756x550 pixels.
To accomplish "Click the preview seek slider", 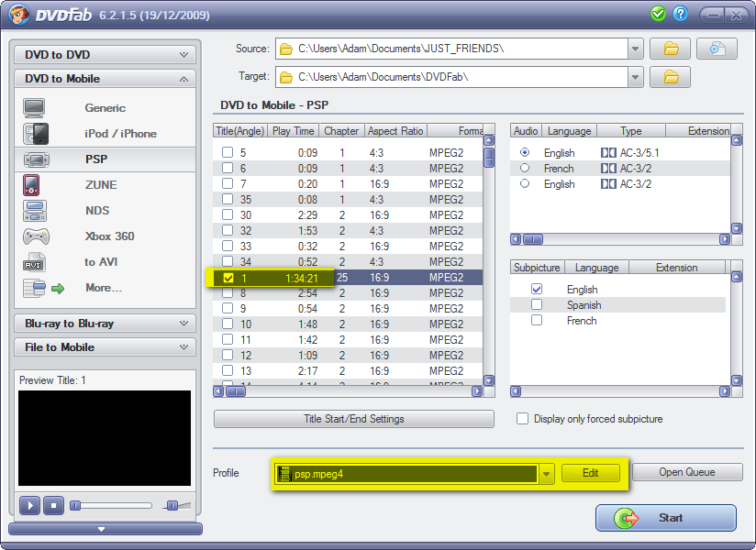I will pyautogui.click(x=111, y=505).
